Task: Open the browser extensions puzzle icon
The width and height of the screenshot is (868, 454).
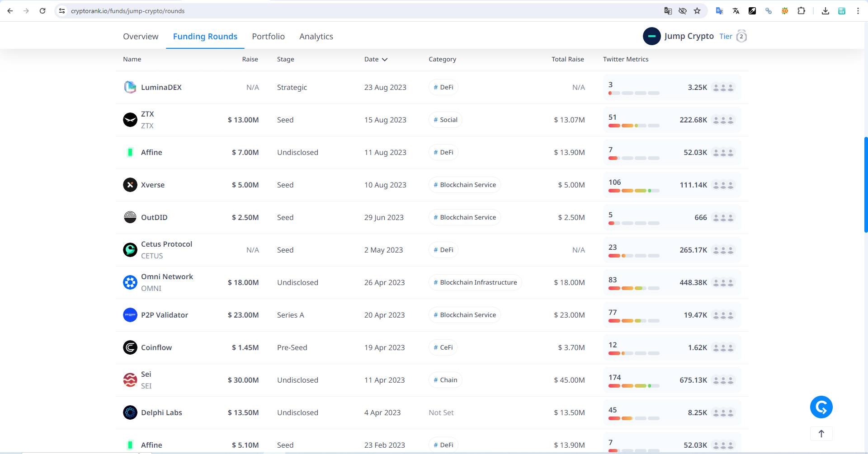Action: 801,11
